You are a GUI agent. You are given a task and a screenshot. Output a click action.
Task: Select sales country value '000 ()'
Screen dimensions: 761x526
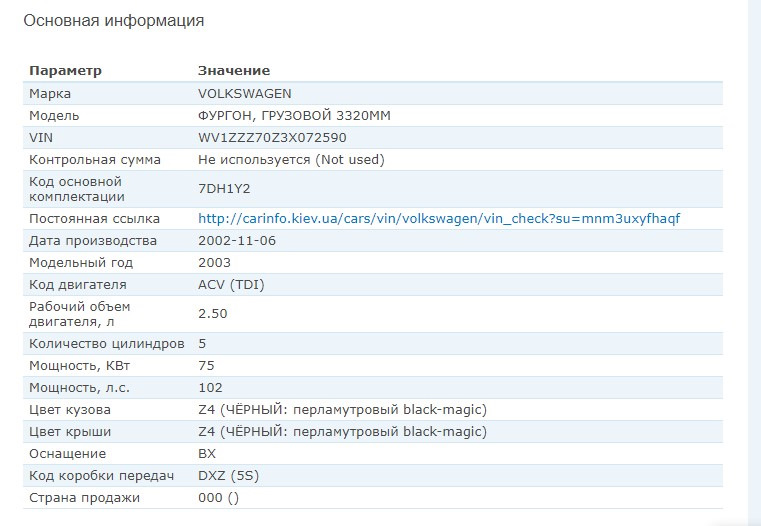218,498
